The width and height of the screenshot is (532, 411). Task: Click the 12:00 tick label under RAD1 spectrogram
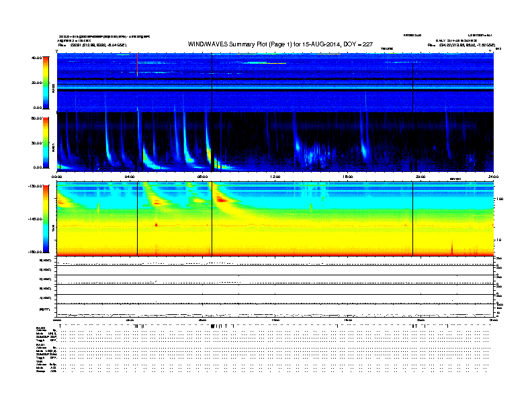pyautogui.click(x=275, y=177)
